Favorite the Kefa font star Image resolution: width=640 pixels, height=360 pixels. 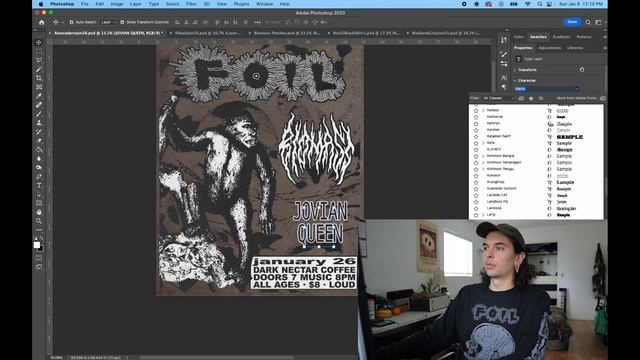(476, 143)
